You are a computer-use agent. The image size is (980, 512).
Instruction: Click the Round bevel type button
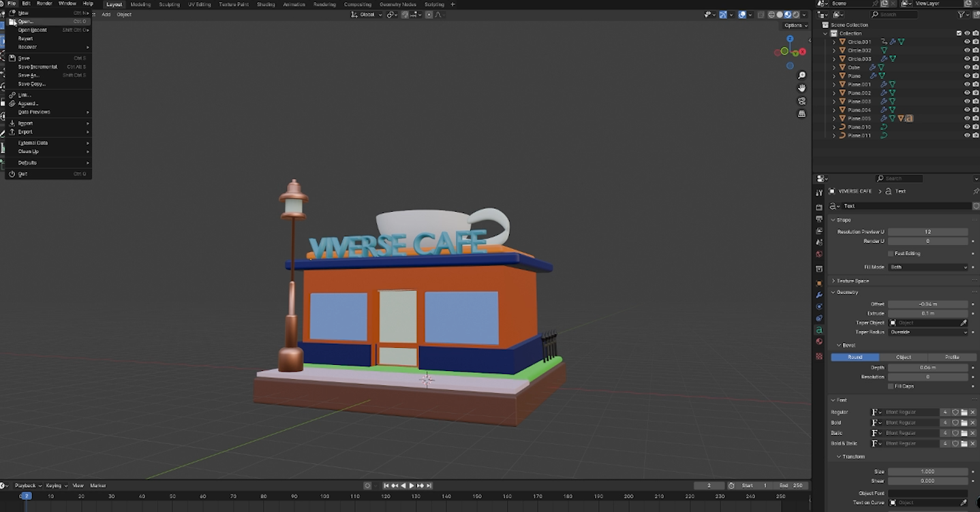[x=855, y=357]
